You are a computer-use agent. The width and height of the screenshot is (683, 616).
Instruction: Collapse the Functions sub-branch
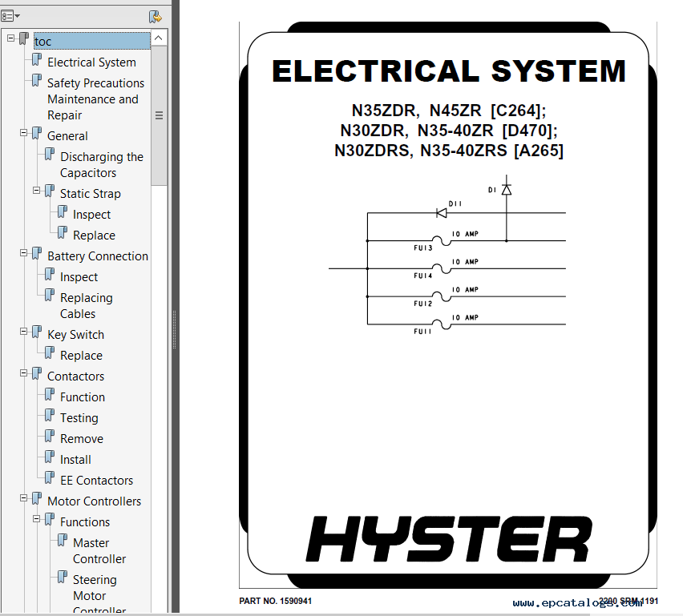(37, 519)
